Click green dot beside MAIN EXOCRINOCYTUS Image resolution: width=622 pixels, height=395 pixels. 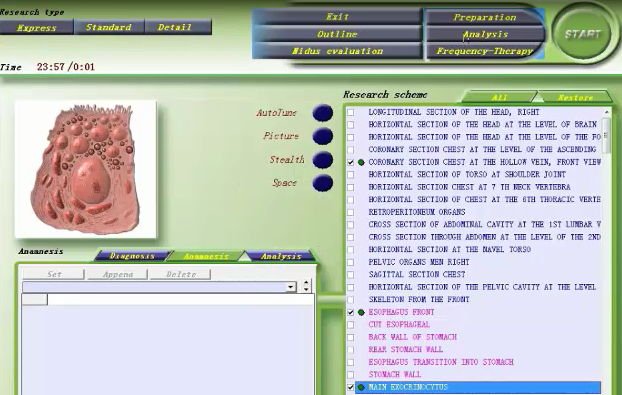pyautogui.click(x=361, y=387)
